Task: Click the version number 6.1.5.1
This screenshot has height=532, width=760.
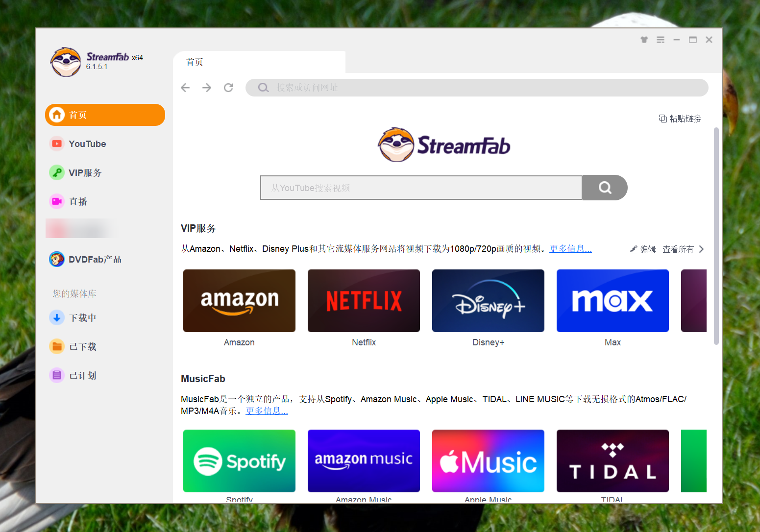Action: coord(97,67)
